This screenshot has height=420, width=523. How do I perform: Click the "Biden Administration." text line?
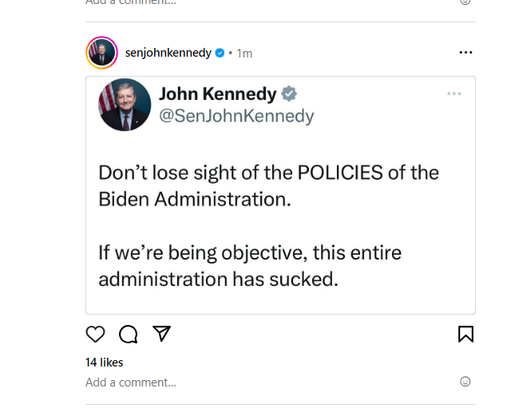(195, 200)
